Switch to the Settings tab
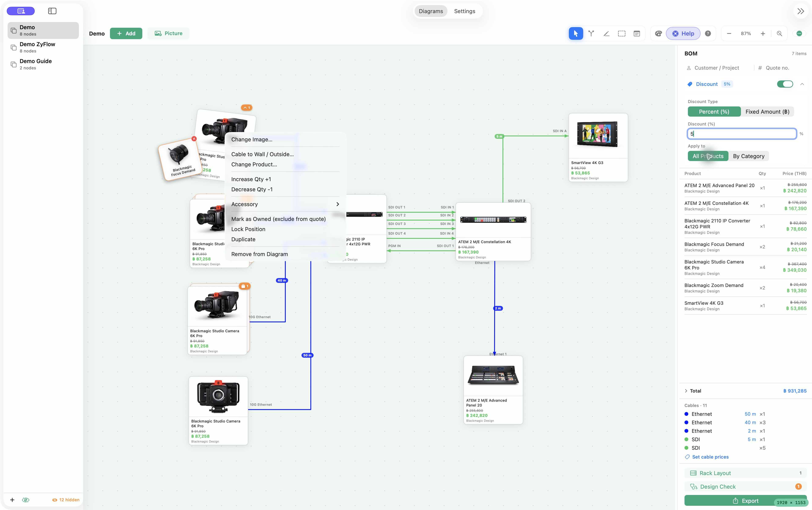The height and width of the screenshot is (510, 812). [465, 11]
